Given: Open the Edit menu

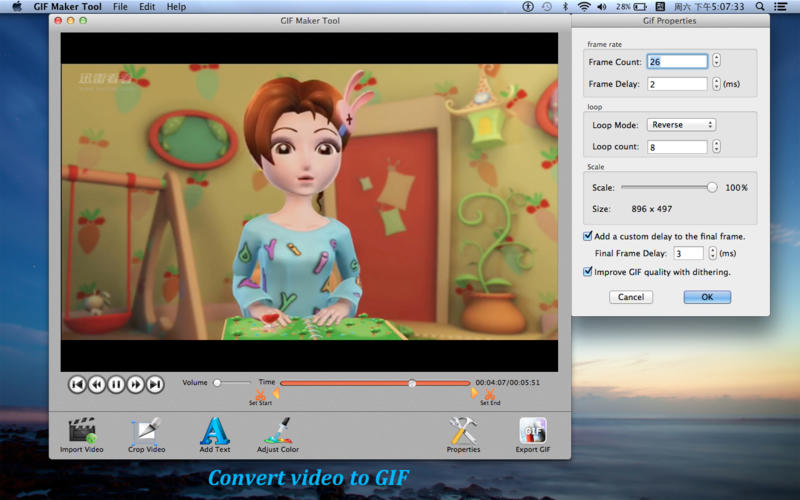Looking at the screenshot, I should point(147,7).
